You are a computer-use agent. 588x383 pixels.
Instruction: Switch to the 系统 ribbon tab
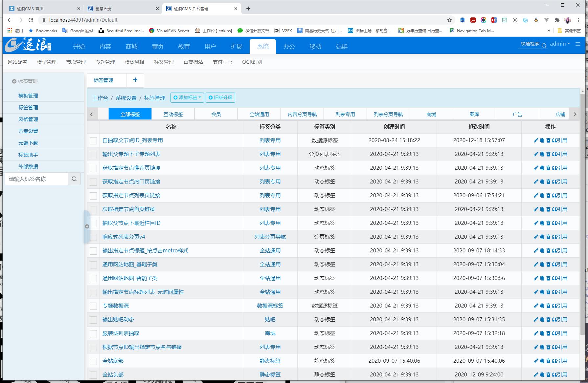[x=263, y=46]
